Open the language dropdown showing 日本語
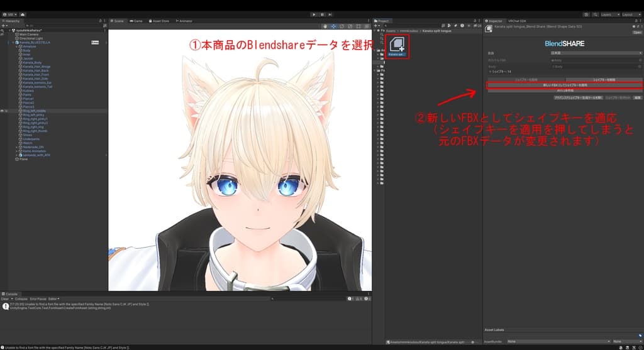The width and height of the screenshot is (644, 350). click(x=596, y=53)
